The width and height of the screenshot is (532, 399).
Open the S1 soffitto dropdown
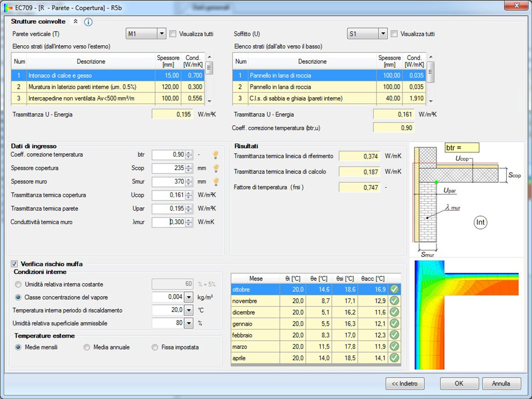coord(382,34)
